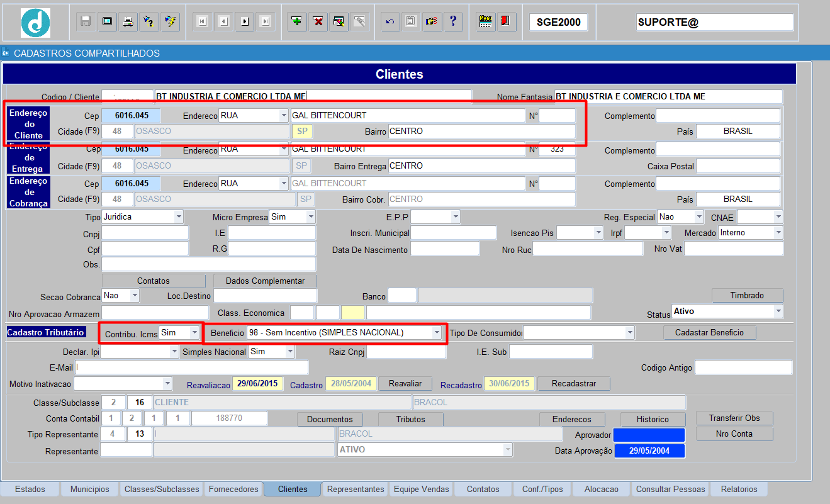Image resolution: width=830 pixels, height=504 pixels.
Task: Open the Fornecedores tab
Action: click(233, 489)
